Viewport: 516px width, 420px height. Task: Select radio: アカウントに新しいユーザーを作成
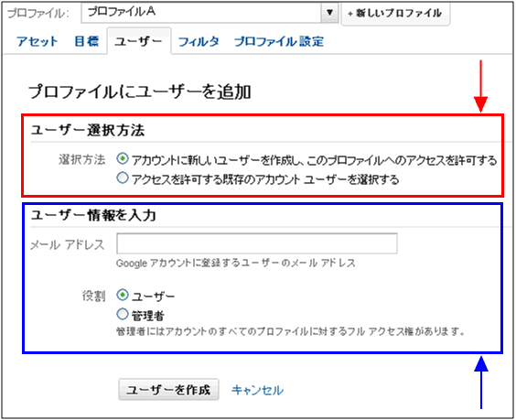pyautogui.click(x=122, y=159)
